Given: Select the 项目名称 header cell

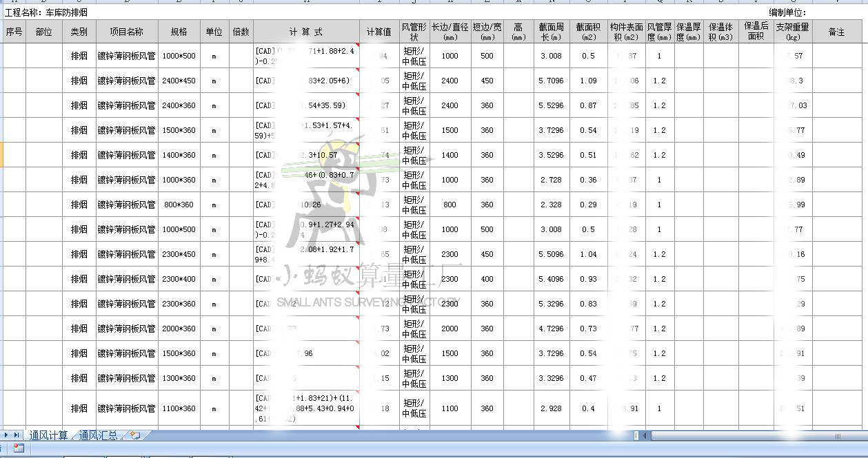Looking at the screenshot, I should (126, 32).
